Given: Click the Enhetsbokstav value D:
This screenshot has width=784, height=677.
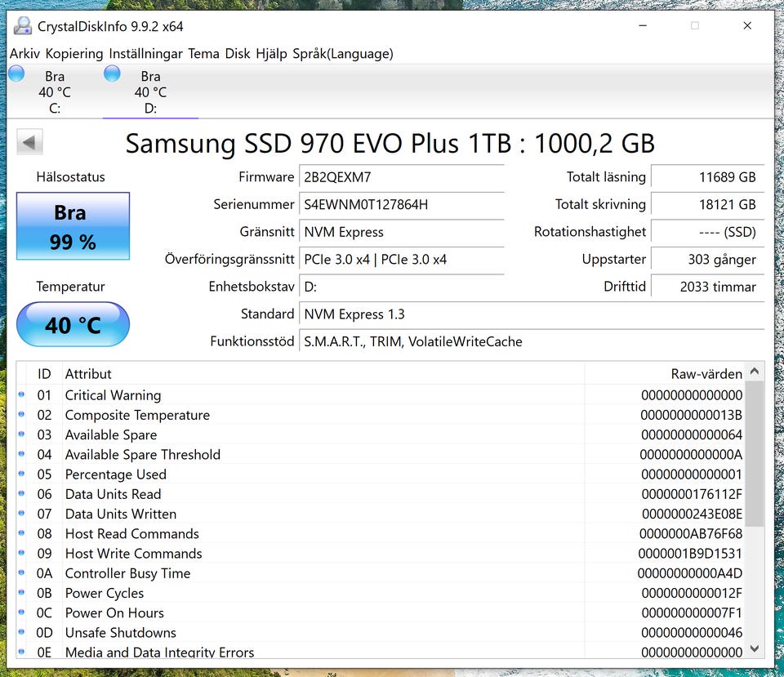Looking at the screenshot, I should (x=402, y=287).
